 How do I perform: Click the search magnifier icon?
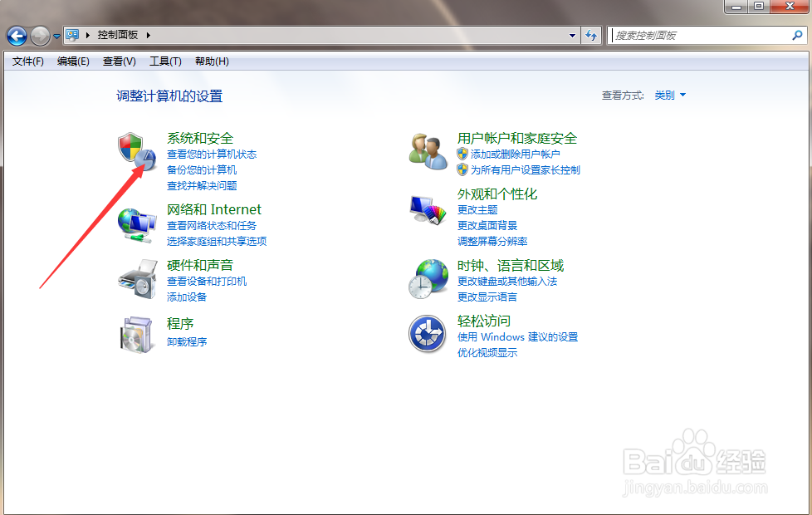(797, 35)
